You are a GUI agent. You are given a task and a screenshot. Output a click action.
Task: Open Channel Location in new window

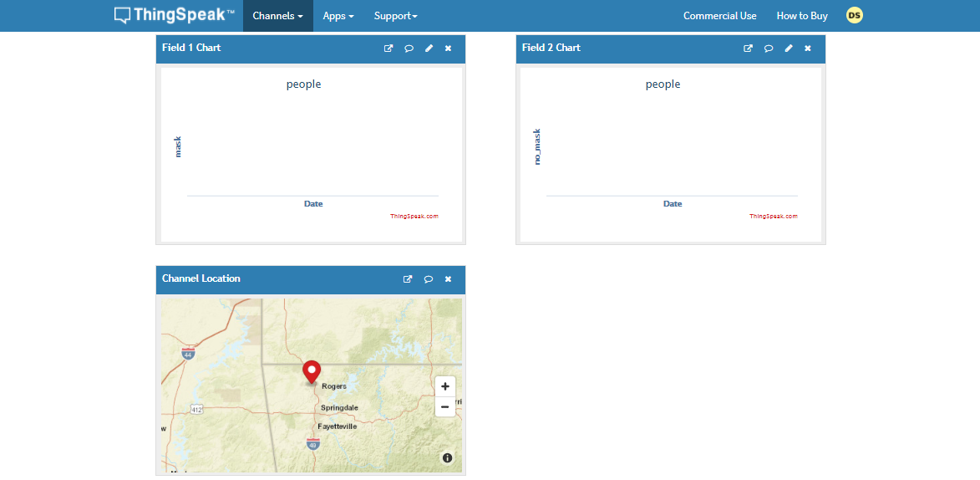coord(408,279)
